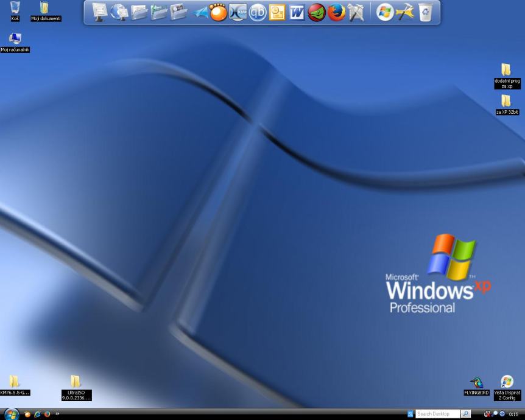Click the Windows flag orb in the dock

(385, 12)
